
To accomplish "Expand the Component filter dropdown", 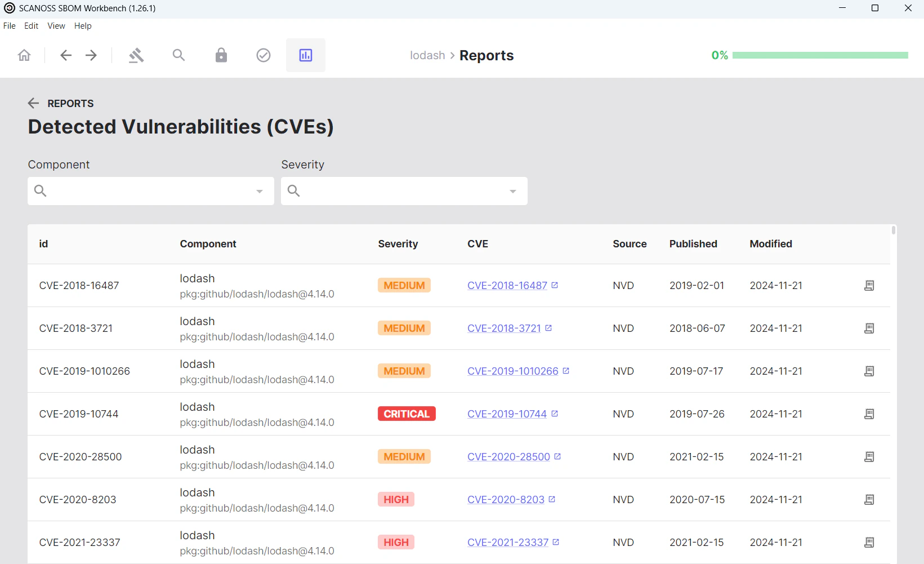I will [x=260, y=191].
